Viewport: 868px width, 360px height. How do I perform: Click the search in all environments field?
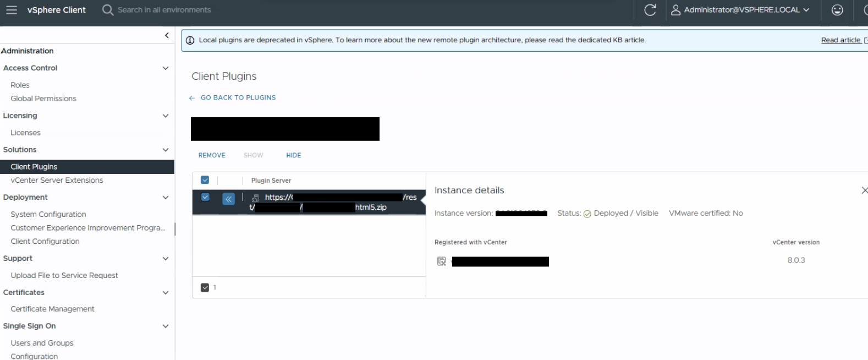click(164, 10)
